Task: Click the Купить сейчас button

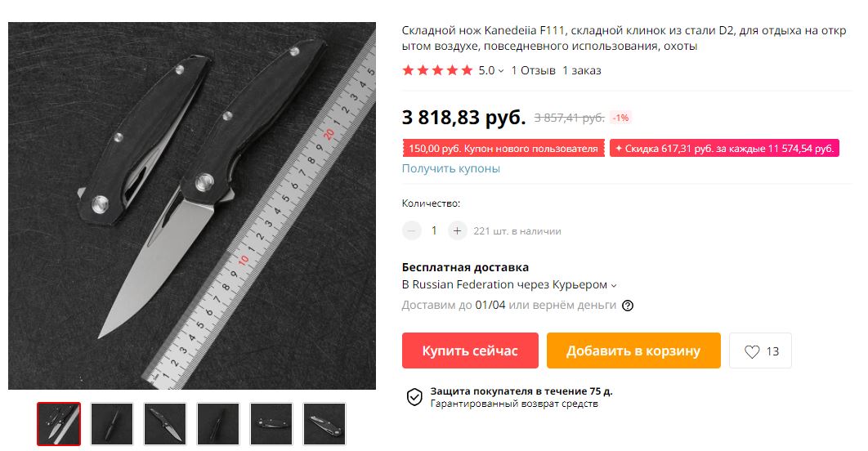Action: click(x=470, y=351)
